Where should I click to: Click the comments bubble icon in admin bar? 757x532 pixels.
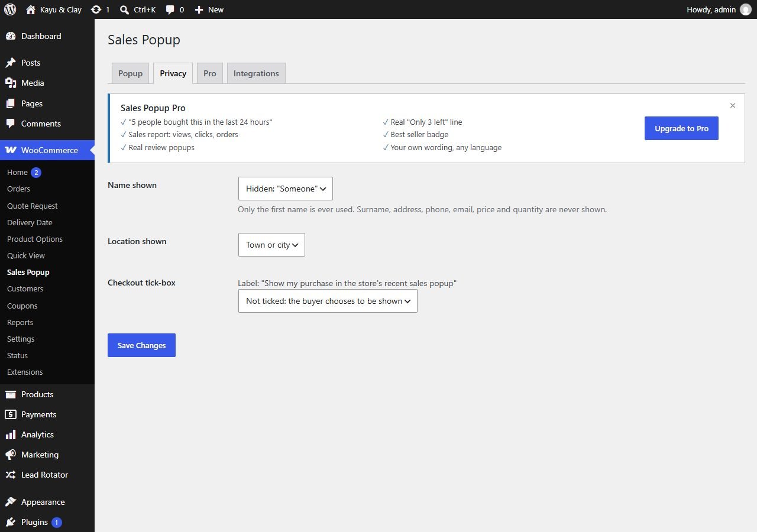point(170,9)
